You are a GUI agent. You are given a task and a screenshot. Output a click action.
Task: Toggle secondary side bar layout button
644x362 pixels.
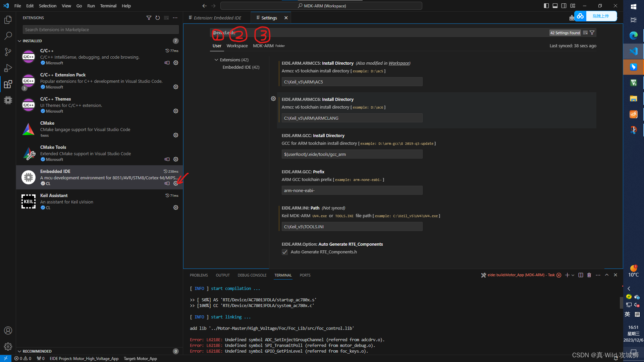click(564, 6)
